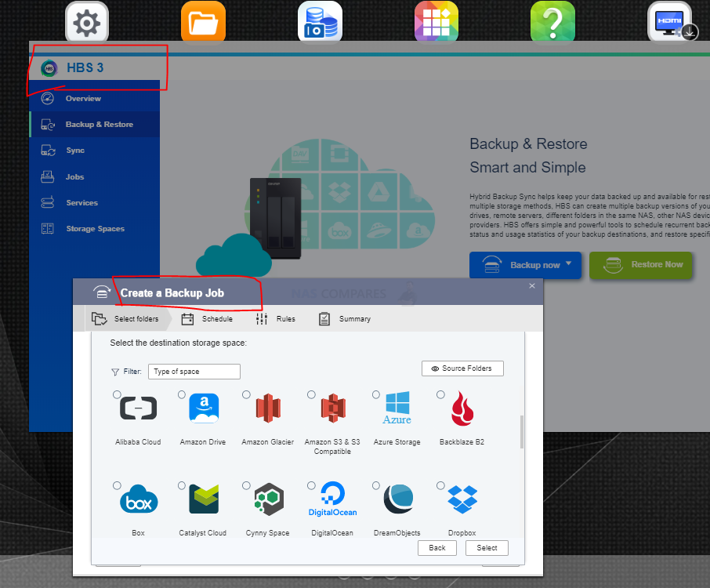Switch to Schedule step

pos(207,319)
